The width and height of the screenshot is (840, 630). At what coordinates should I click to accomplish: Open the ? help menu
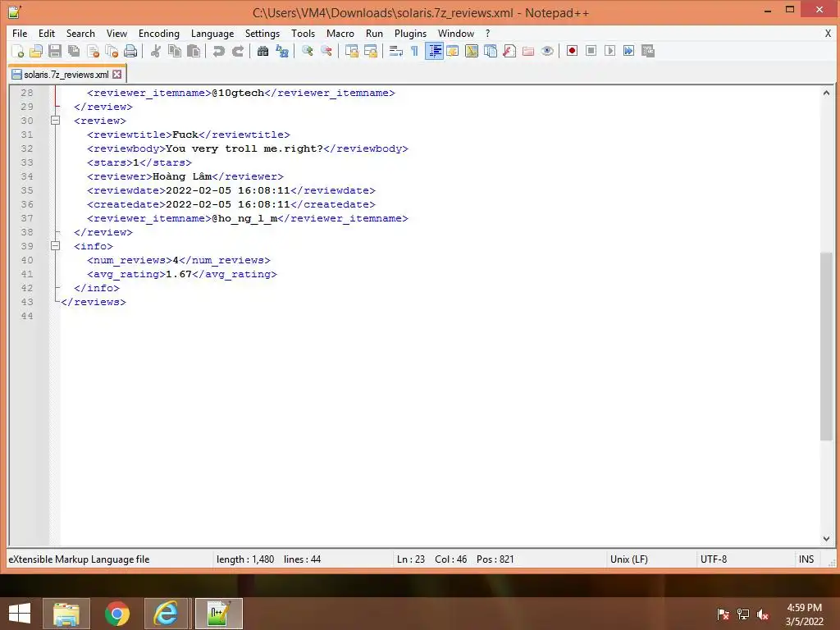pos(487,33)
